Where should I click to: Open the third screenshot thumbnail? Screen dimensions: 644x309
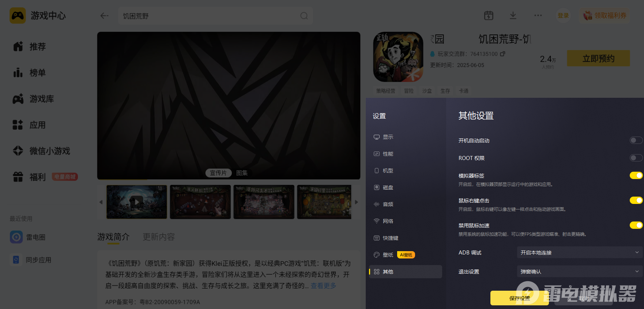(264, 202)
